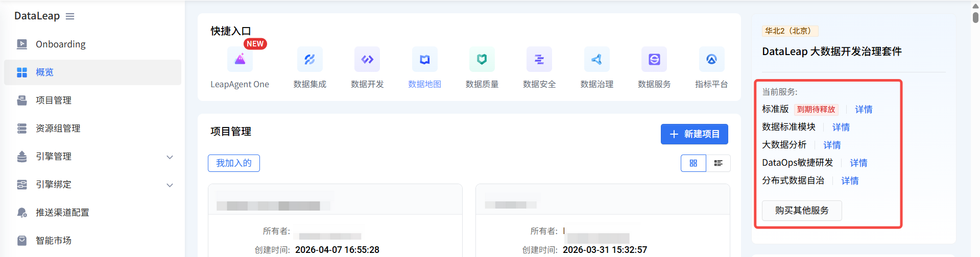This screenshot has width=980, height=257.
Task: Open the 数据开发 shortcut icon
Action: pos(367,60)
